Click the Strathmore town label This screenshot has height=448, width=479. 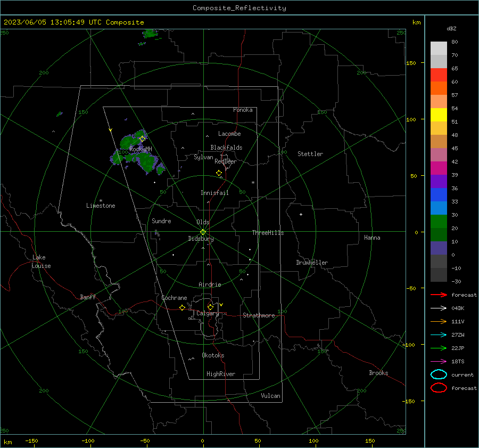point(259,315)
